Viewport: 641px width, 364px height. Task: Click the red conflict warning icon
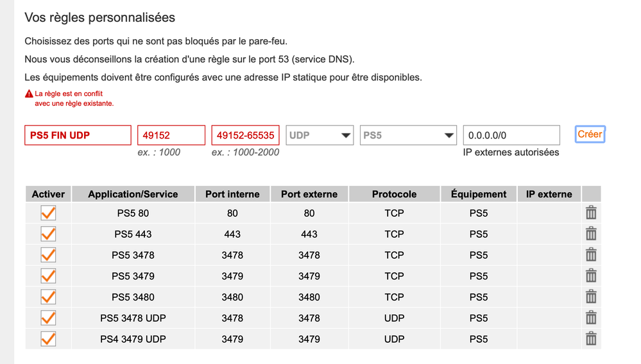29,94
